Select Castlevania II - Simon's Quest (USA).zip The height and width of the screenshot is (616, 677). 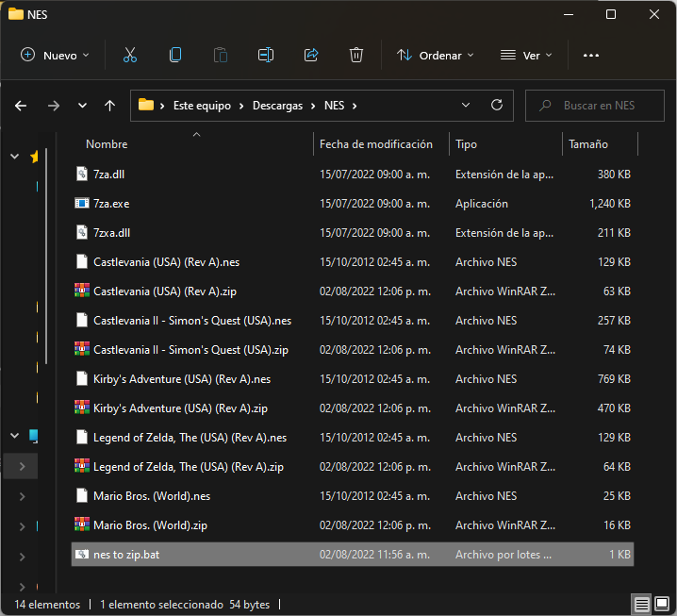[x=353, y=349]
